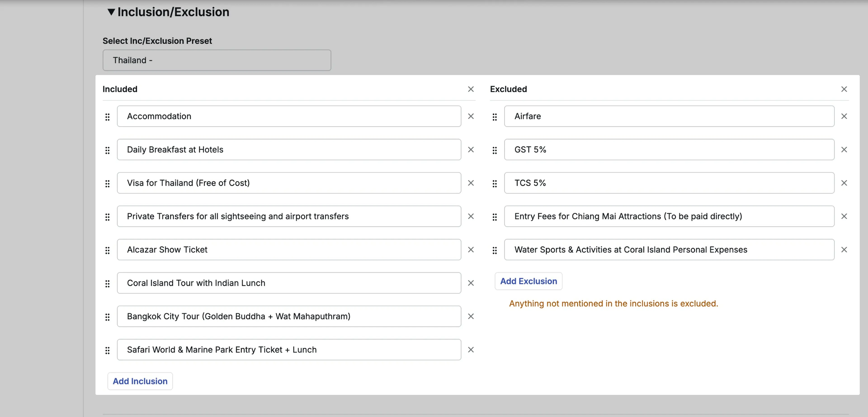
Task: Edit the Accommodation text field
Action: coord(289,116)
